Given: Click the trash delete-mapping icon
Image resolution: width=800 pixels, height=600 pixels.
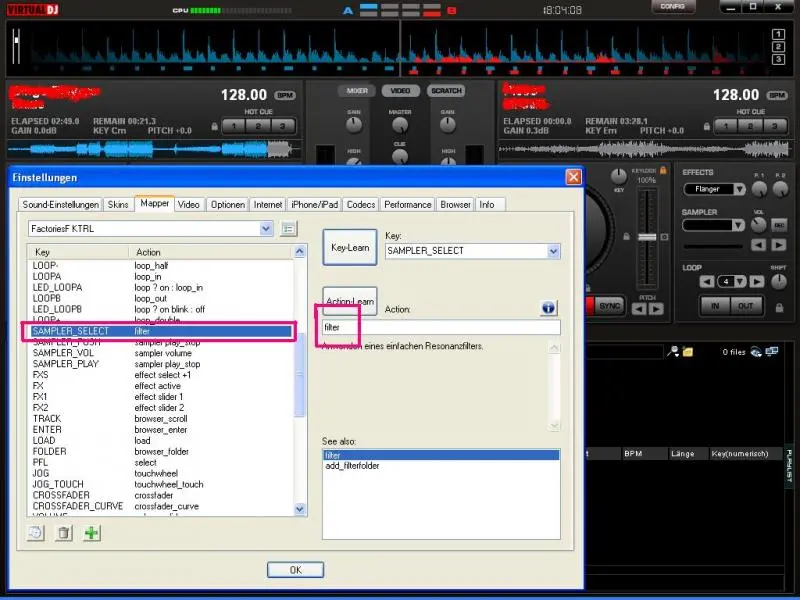Looking at the screenshot, I should [x=64, y=533].
